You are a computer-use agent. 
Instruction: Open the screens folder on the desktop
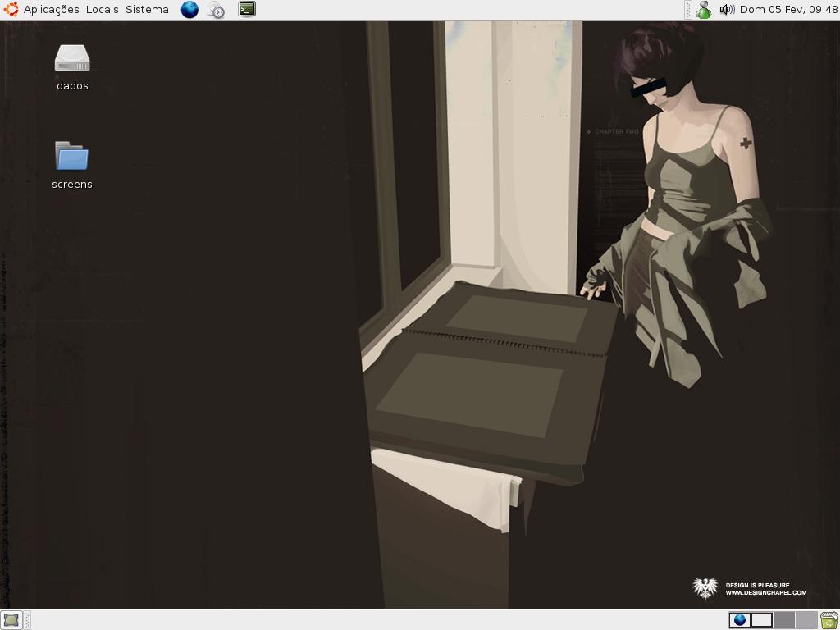pyautogui.click(x=72, y=166)
